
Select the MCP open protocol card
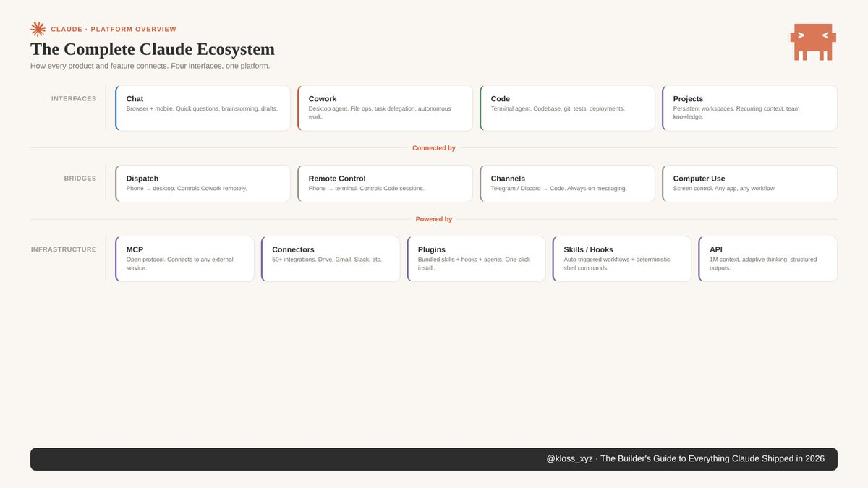(184, 259)
